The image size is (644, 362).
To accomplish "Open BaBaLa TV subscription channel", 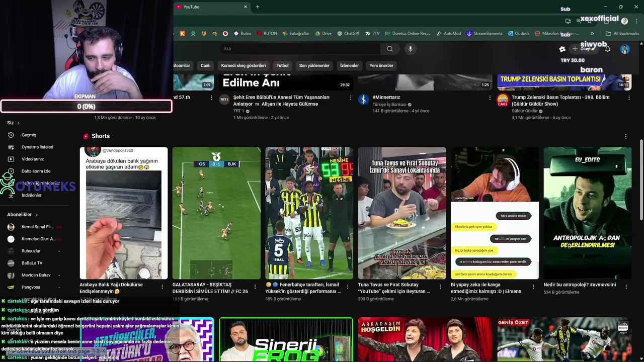I will [x=32, y=263].
